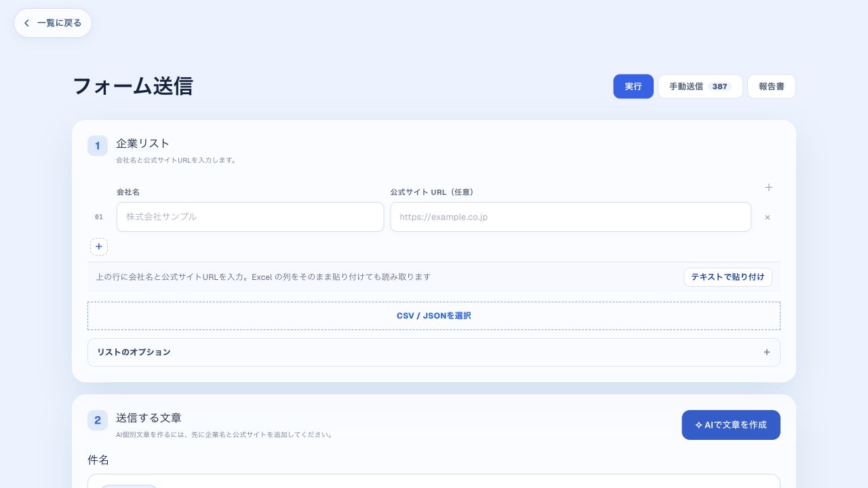Viewport: 868px width, 488px height.
Task: Click テキストで貼り付け button
Action: 728,277
